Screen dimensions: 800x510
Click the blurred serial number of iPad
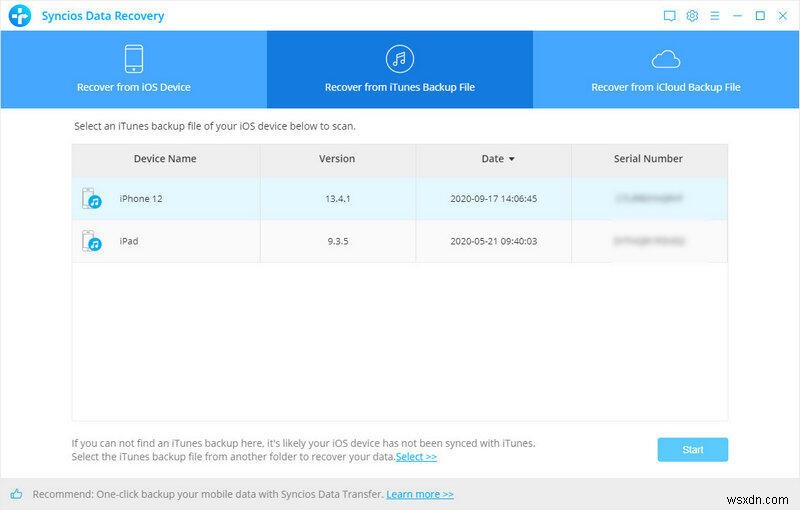648,241
